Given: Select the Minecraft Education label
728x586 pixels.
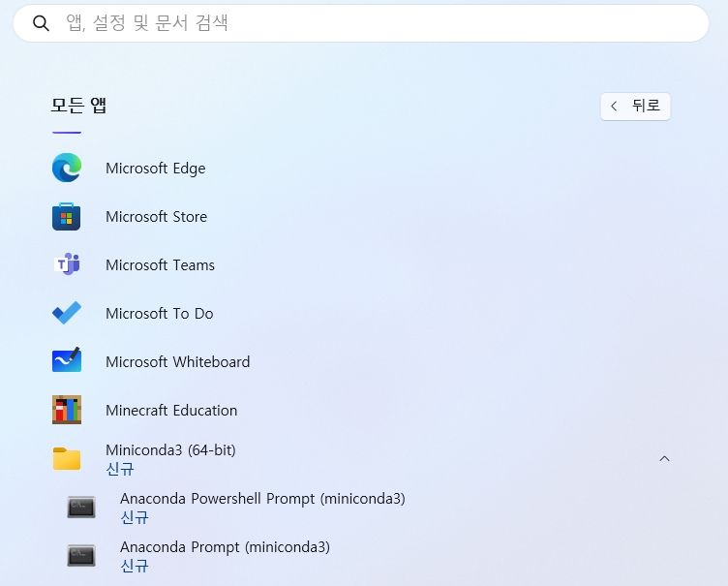Looking at the screenshot, I should [x=171, y=410].
